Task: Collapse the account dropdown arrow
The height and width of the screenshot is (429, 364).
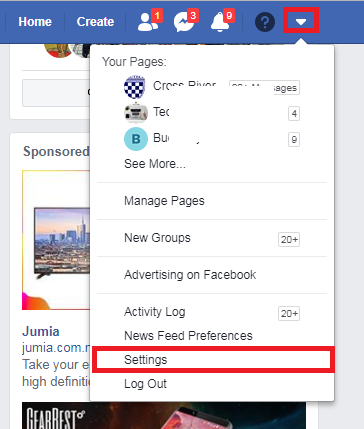Action: 301,22
